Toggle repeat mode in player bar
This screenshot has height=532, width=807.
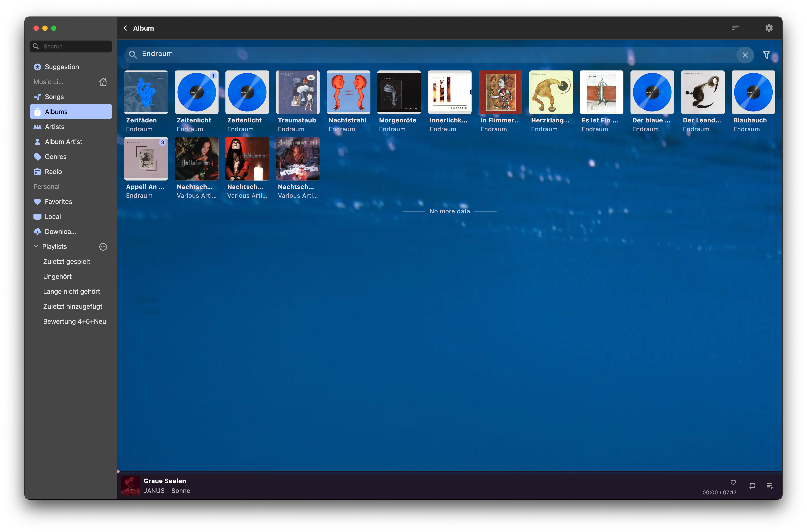tap(752, 486)
